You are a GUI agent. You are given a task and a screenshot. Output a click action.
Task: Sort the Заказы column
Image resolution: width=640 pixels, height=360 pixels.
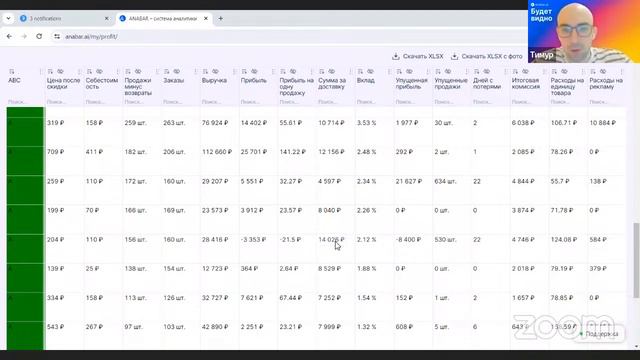(167, 72)
